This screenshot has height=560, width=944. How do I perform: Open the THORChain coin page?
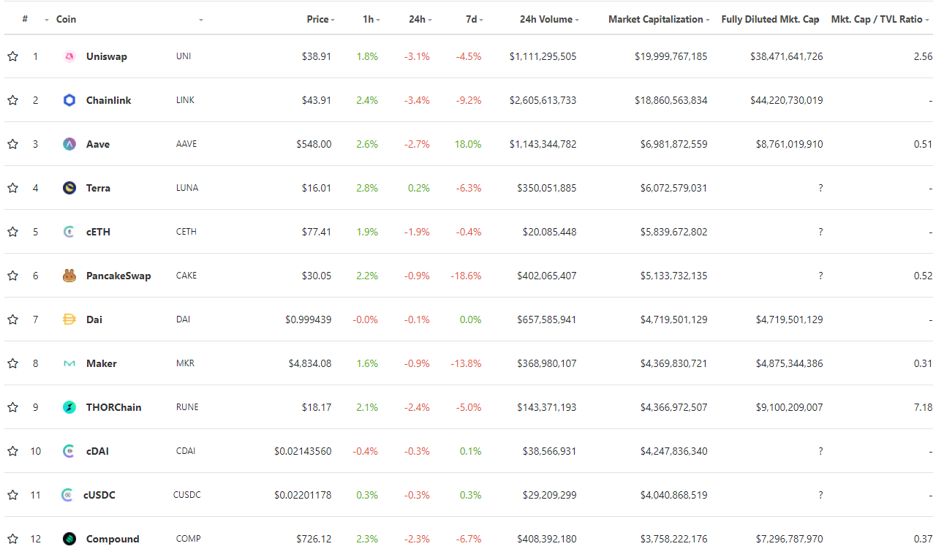click(114, 407)
